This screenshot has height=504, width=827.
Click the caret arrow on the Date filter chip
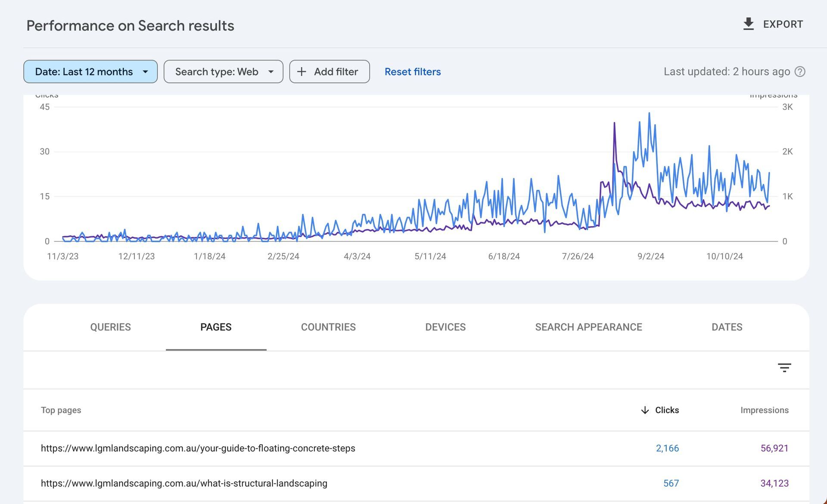click(x=145, y=72)
